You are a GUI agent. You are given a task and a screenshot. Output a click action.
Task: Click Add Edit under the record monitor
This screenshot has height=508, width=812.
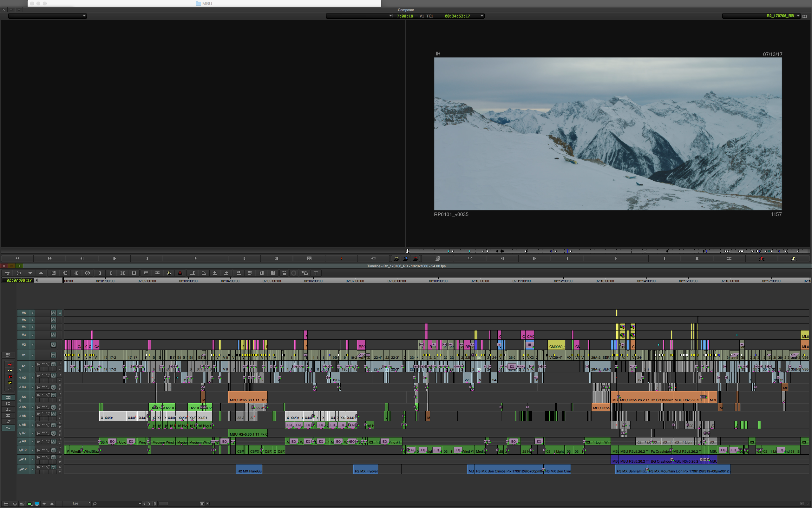coord(729,258)
